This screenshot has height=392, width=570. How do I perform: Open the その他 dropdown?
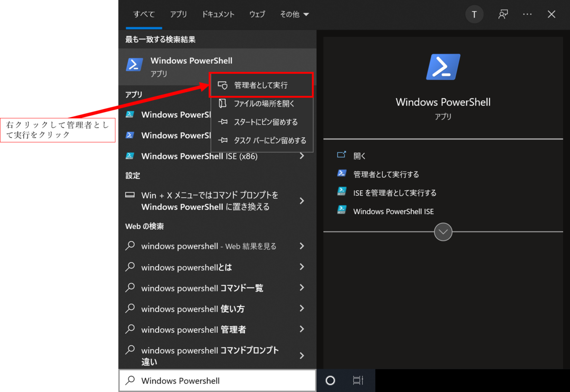294,15
